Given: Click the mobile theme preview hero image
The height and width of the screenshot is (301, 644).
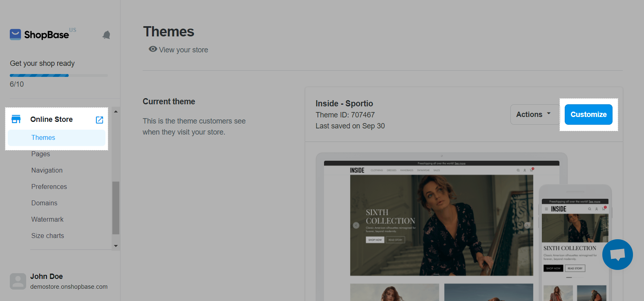Looking at the screenshot, I should (x=575, y=229).
